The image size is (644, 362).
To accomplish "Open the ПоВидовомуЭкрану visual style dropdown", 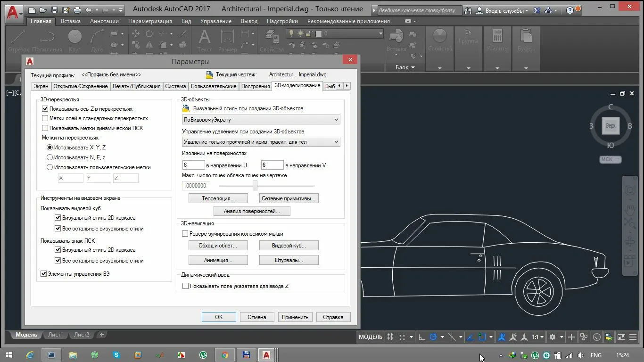I will (261, 120).
